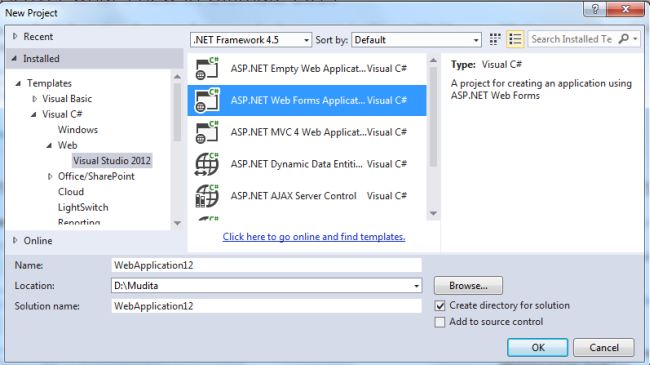Click the Cancel button

click(604, 348)
